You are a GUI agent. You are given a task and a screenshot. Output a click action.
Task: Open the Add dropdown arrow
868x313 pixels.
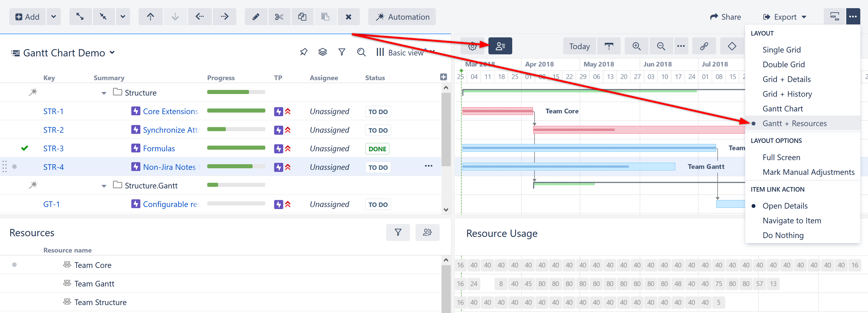54,17
